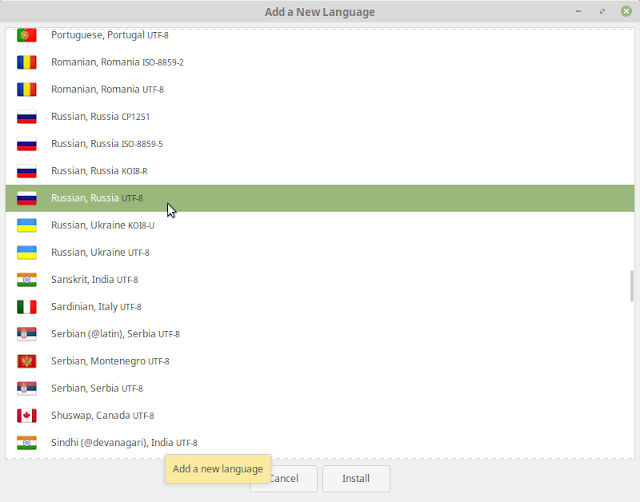Screen dimensions: 640x502
Task: Click the Canada flag beside Shuswap
Action: (x=27, y=415)
